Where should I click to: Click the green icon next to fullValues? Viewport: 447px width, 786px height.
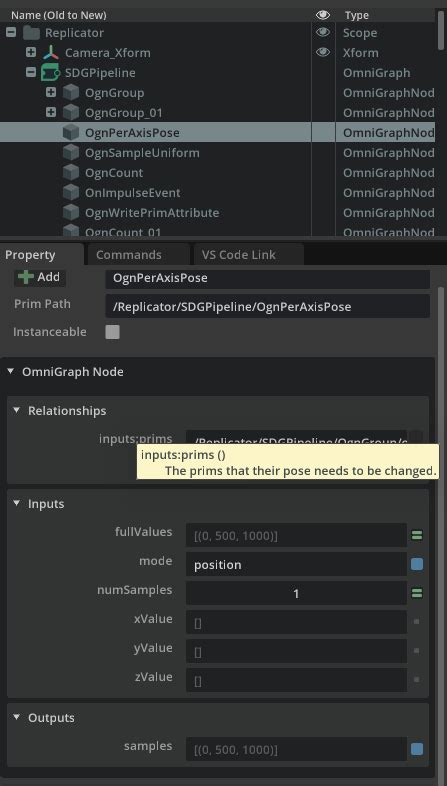pos(416,535)
